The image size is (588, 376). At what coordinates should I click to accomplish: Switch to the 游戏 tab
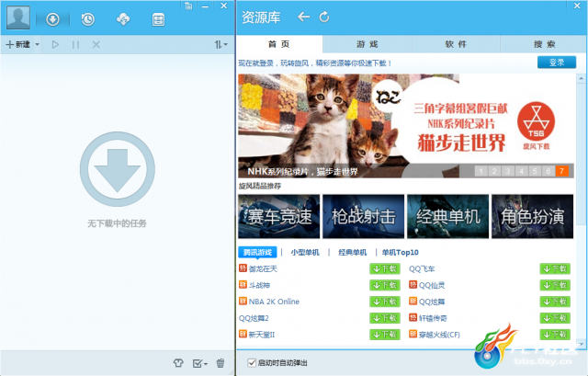point(367,44)
